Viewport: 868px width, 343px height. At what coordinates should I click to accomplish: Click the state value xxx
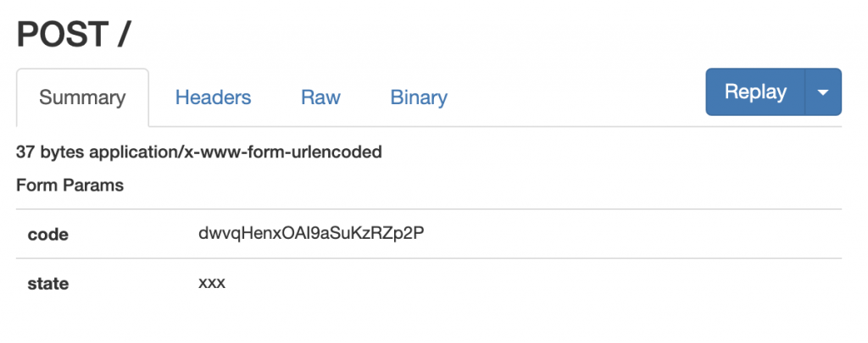(x=211, y=283)
